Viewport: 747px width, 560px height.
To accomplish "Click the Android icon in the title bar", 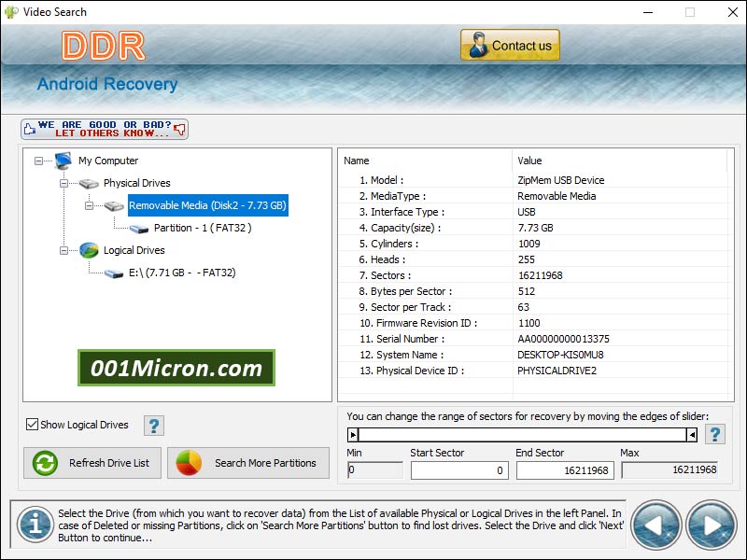I will (11, 12).
